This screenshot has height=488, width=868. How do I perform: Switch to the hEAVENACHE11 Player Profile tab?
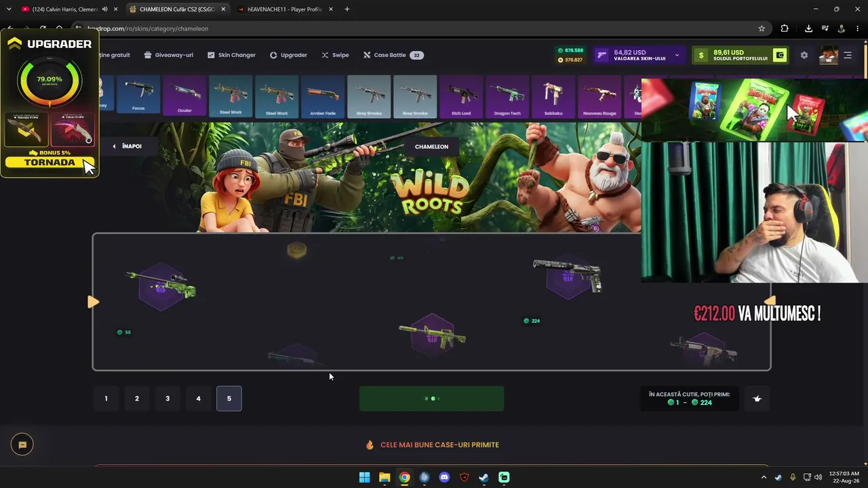point(283,9)
